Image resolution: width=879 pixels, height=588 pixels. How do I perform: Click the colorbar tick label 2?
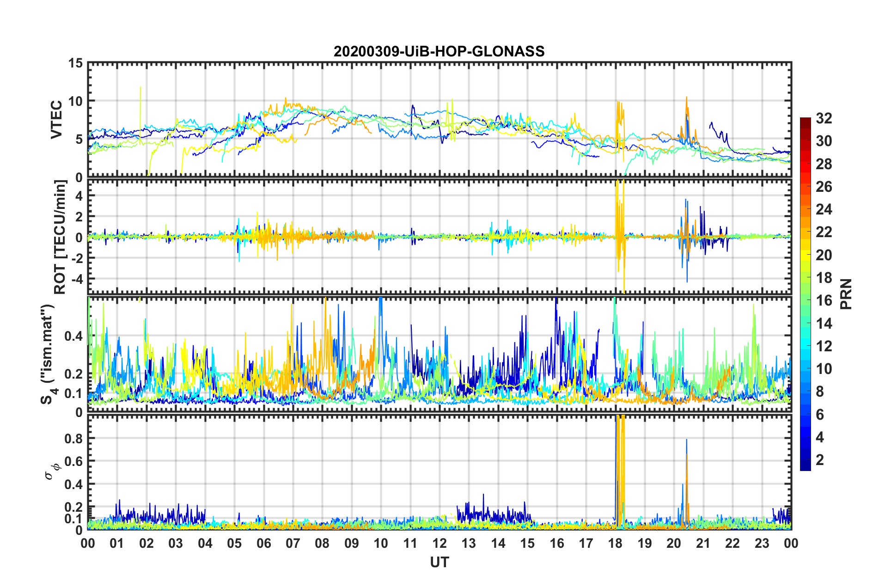click(x=820, y=460)
